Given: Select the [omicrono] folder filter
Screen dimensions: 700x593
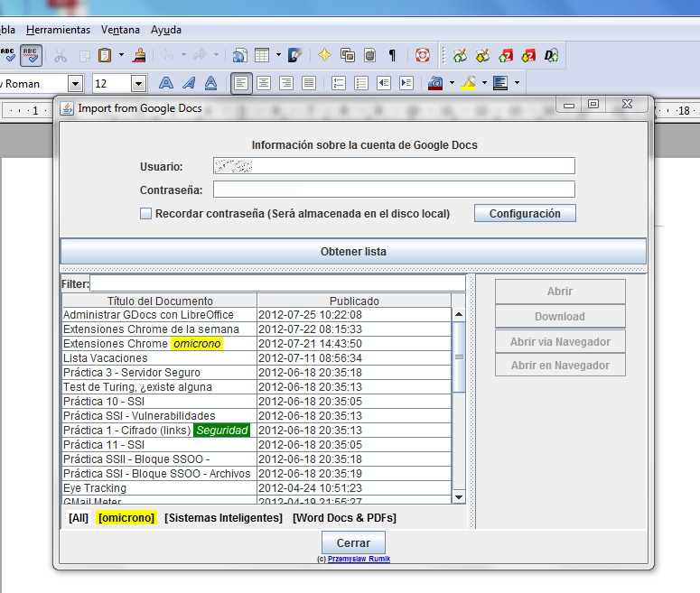Looking at the screenshot, I should [126, 517].
